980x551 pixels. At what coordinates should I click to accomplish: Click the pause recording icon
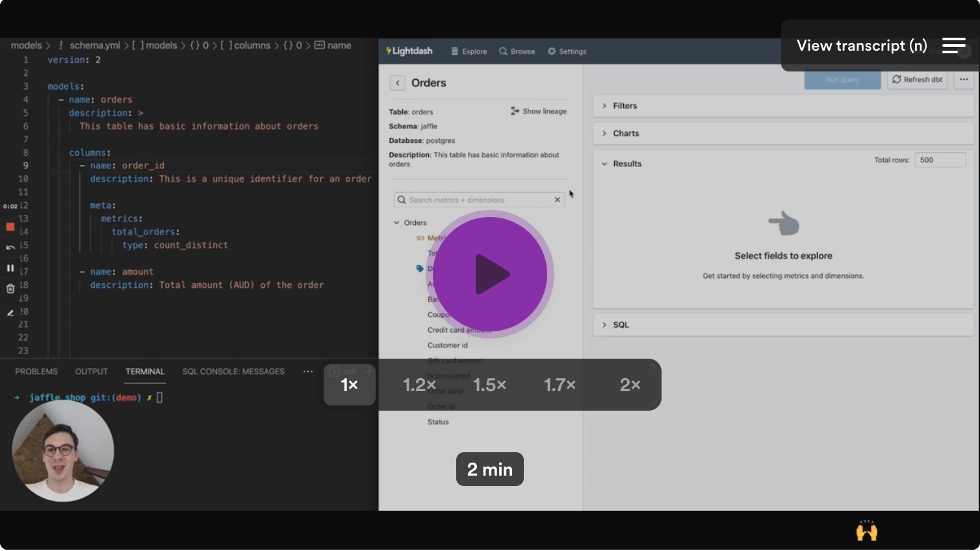click(x=10, y=268)
